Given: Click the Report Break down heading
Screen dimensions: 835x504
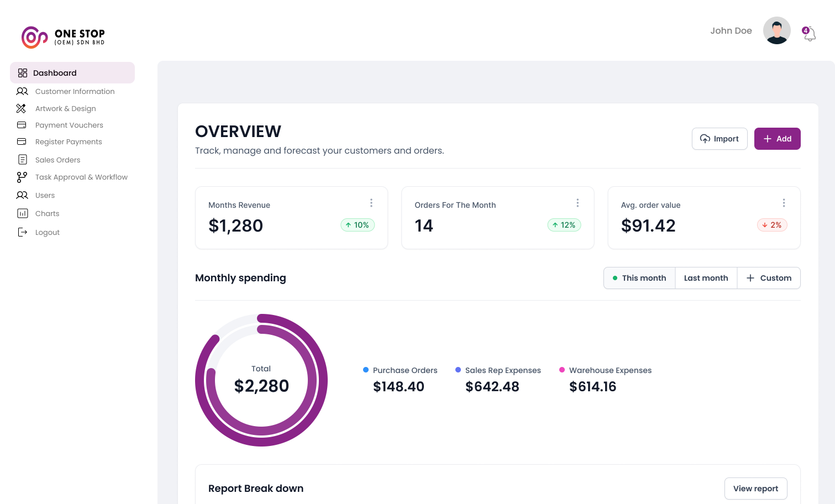Looking at the screenshot, I should coord(256,489).
